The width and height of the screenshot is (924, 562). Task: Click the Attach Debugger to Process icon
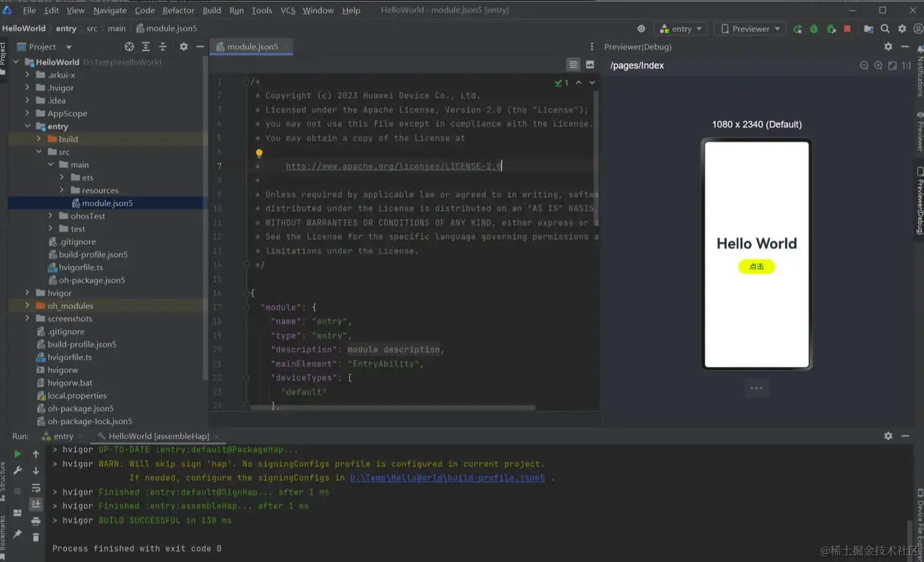[x=831, y=29]
